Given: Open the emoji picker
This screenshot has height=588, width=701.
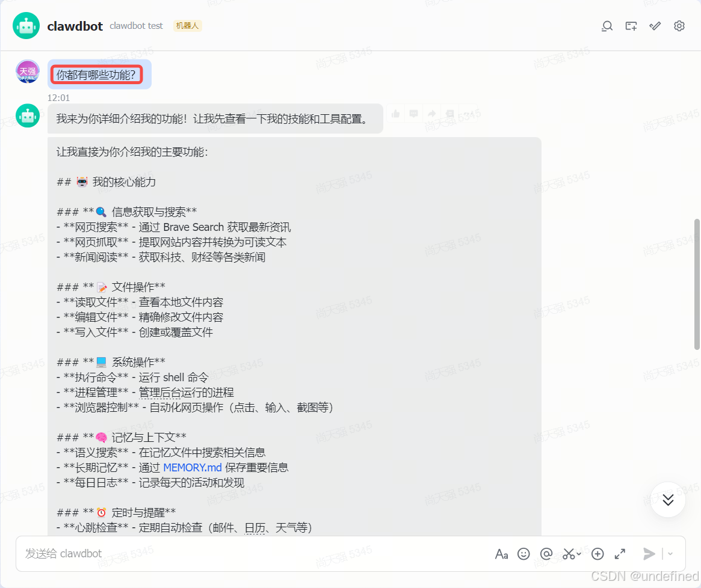Looking at the screenshot, I should [523, 554].
